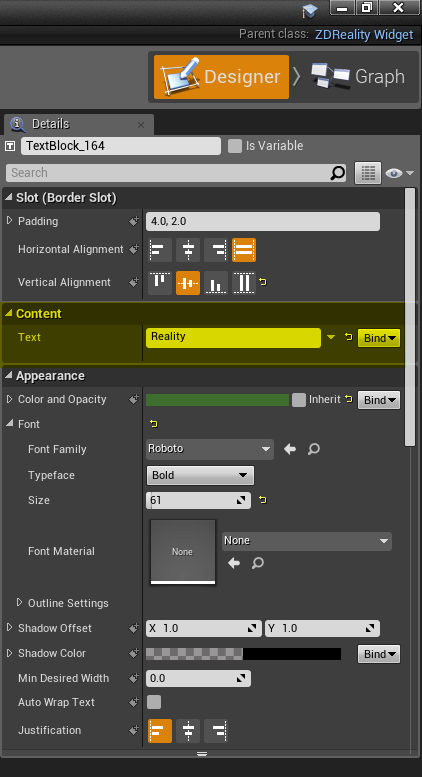Open property matrix grid view
This screenshot has height=777, width=422.
click(368, 173)
